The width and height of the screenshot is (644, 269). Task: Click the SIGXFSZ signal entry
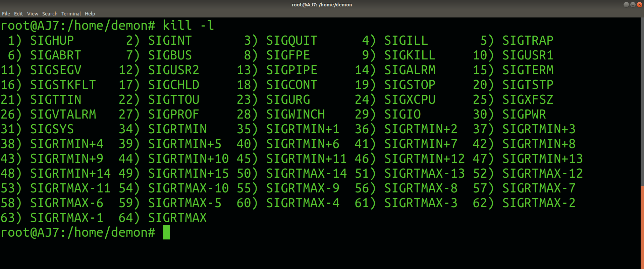tap(528, 99)
